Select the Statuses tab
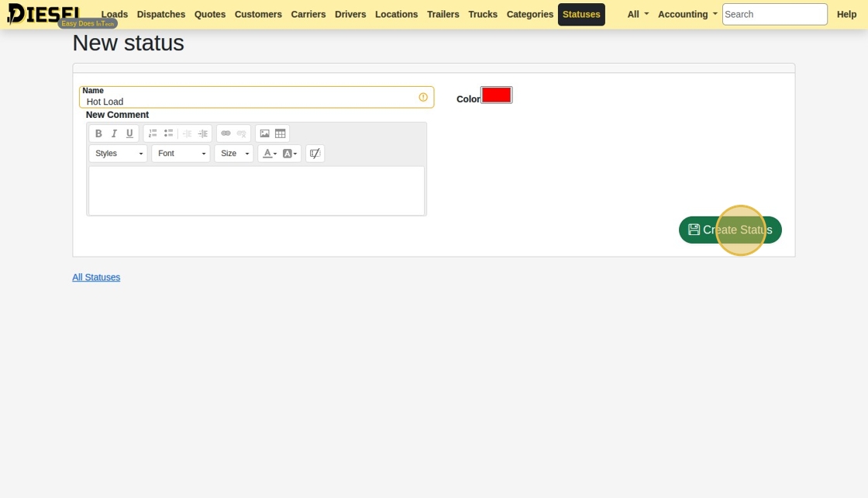Screen dimensions: 868x498 [x=581, y=15]
